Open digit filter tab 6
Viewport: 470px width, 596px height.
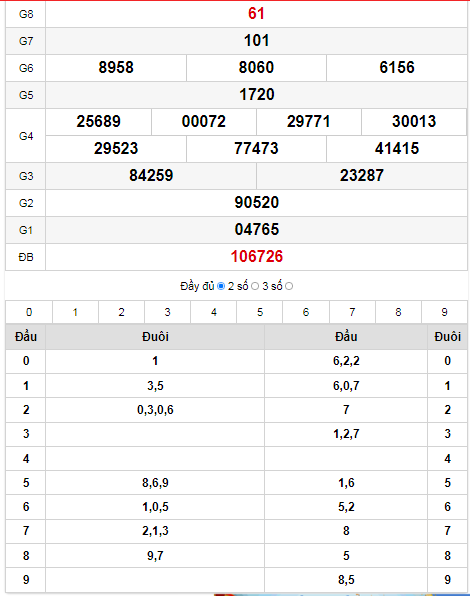point(306,312)
